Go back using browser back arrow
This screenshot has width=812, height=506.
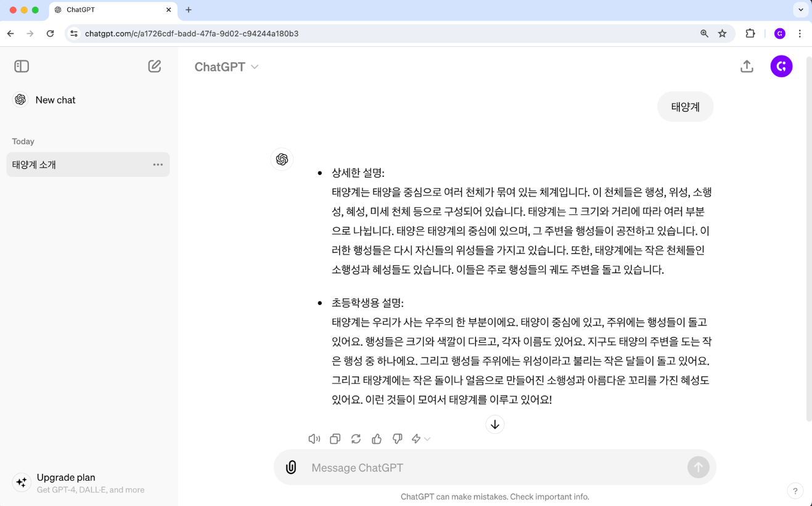[10, 34]
